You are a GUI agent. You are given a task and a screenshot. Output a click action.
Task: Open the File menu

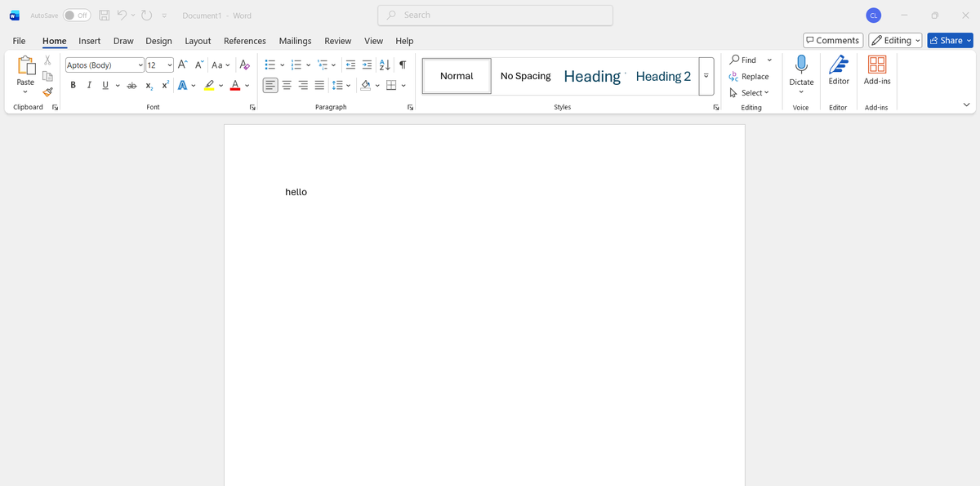(x=19, y=41)
